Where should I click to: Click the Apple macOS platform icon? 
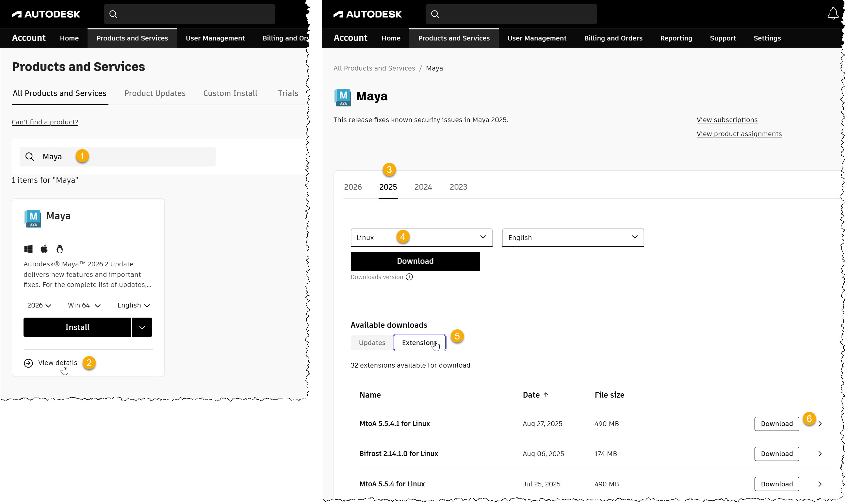point(44,249)
